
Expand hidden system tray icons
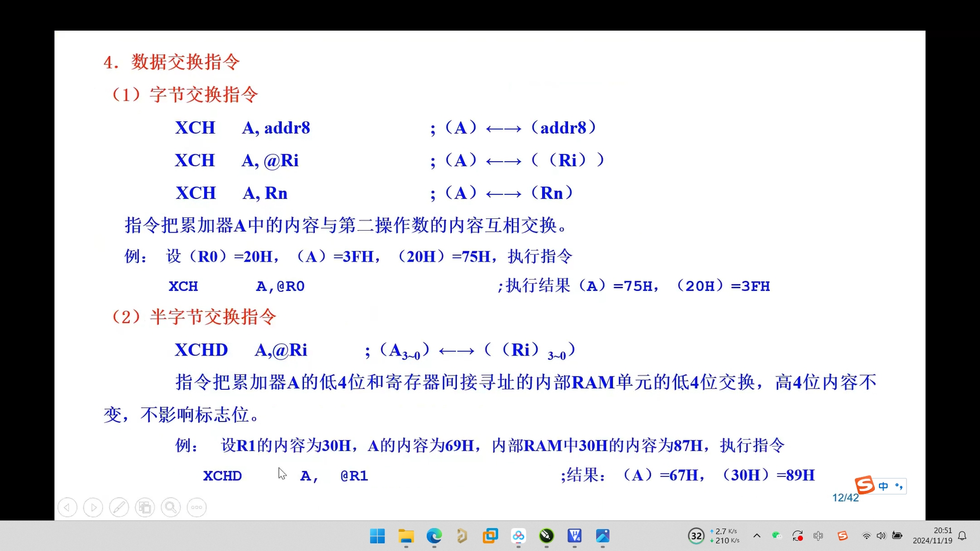point(757,536)
